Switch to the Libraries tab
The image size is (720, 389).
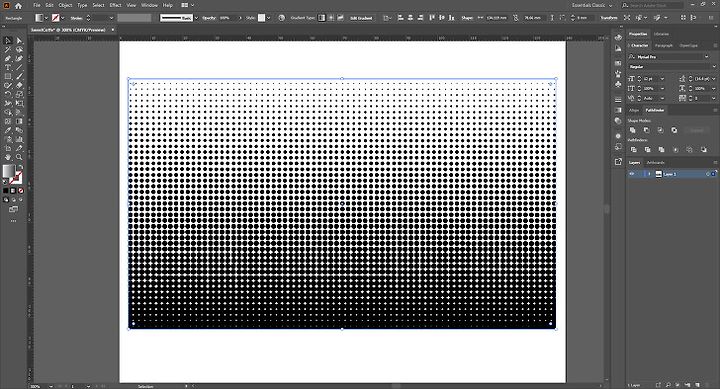[661, 34]
